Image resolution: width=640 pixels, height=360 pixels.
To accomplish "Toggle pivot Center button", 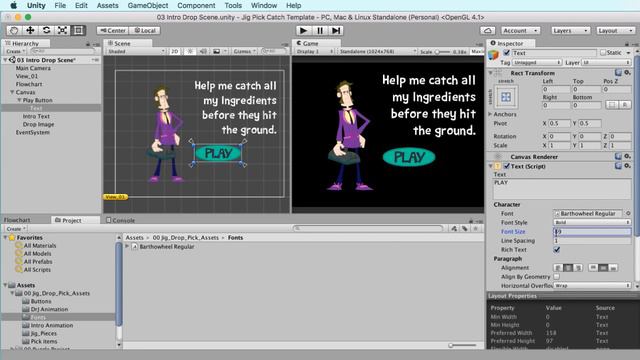I will pos(113,31).
